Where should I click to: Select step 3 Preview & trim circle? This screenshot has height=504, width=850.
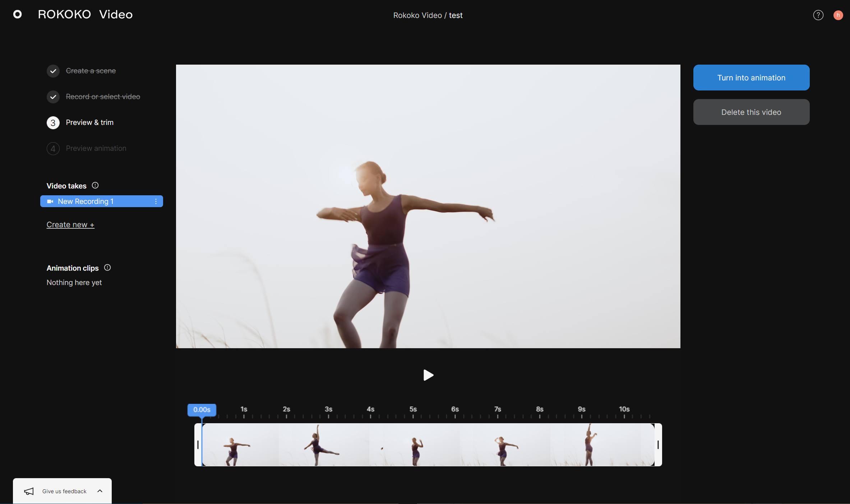(53, 123)
